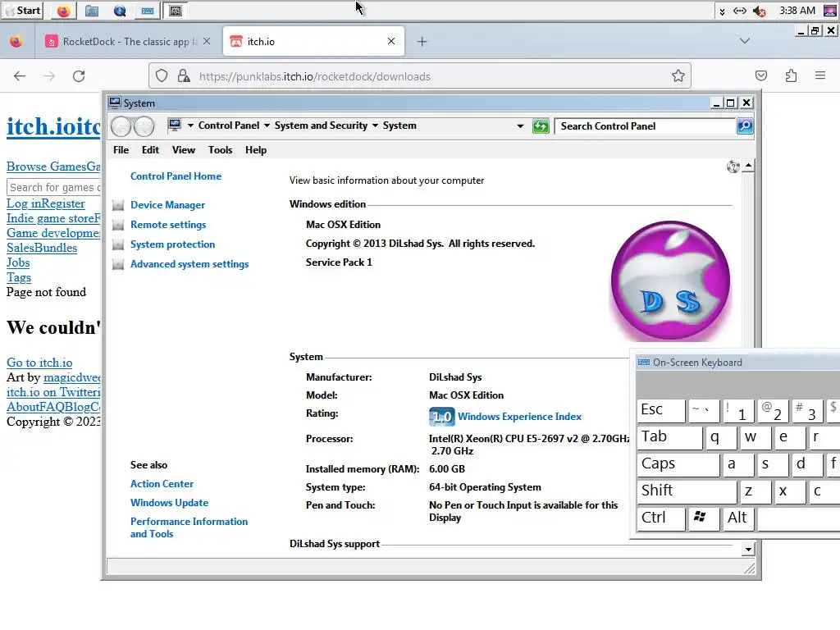Click the blue globe taskbar icon

point(120,11)
